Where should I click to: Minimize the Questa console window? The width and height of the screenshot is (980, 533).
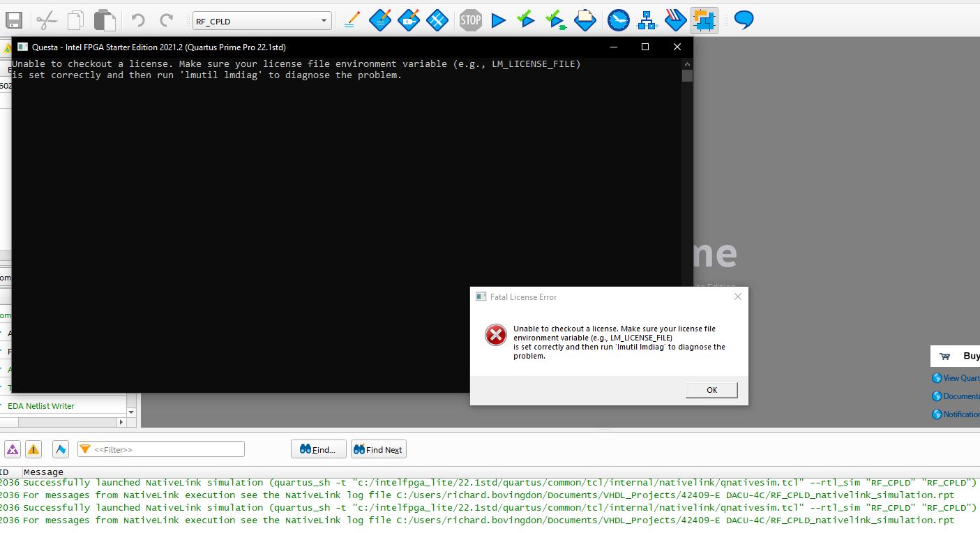pos(613,47)
